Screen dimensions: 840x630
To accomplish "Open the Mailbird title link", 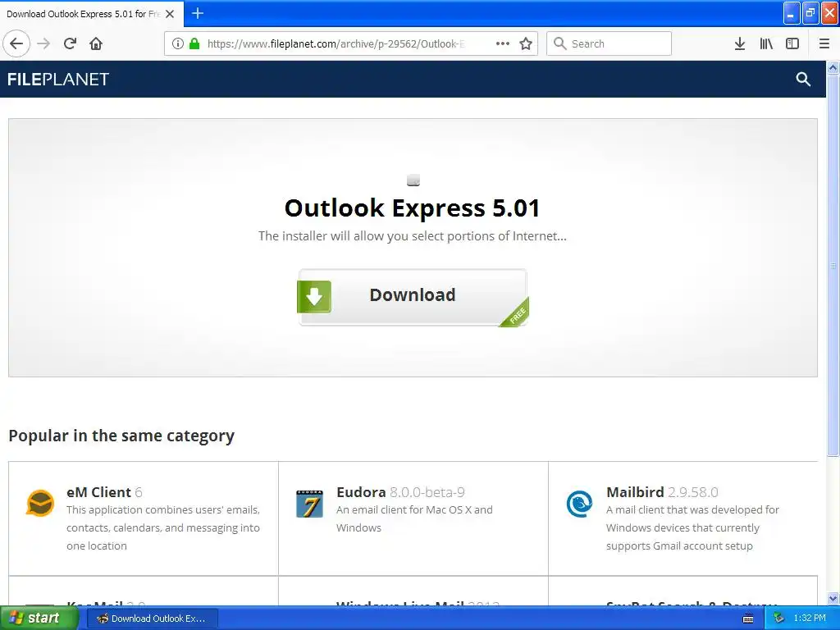I will (635, 492).
